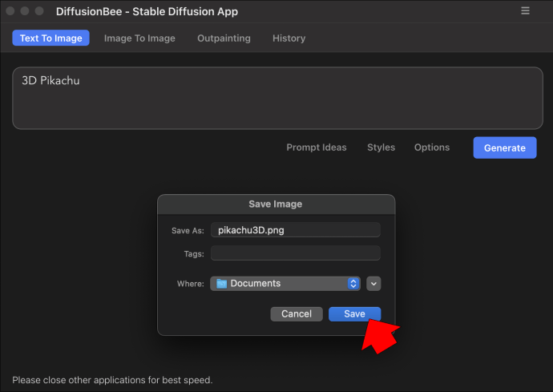
Task: Open the Styles menu
Action: pyautogui.click(x=381, y=148)
